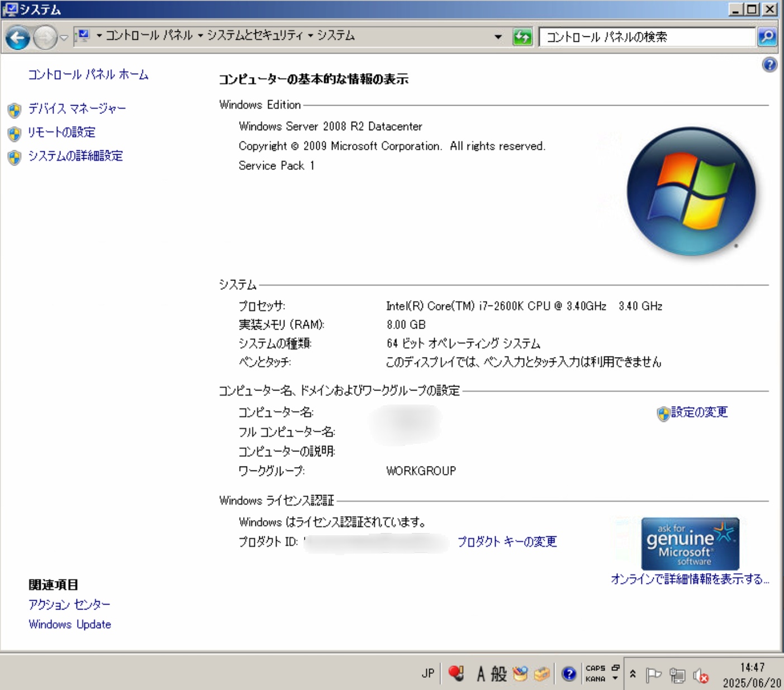Click the WORKGROUP value
This screenshot has height=690, width=784.
tap(421, 471)
